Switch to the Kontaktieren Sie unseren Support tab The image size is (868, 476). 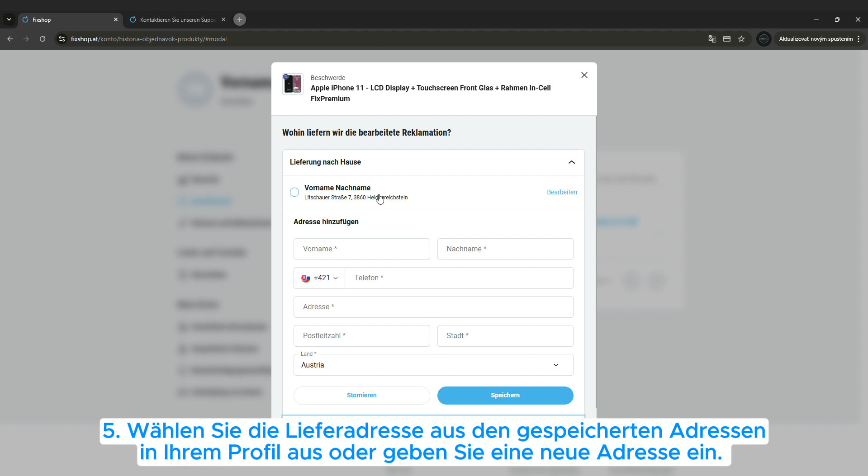pyautogui.click(x=177, y=20)
